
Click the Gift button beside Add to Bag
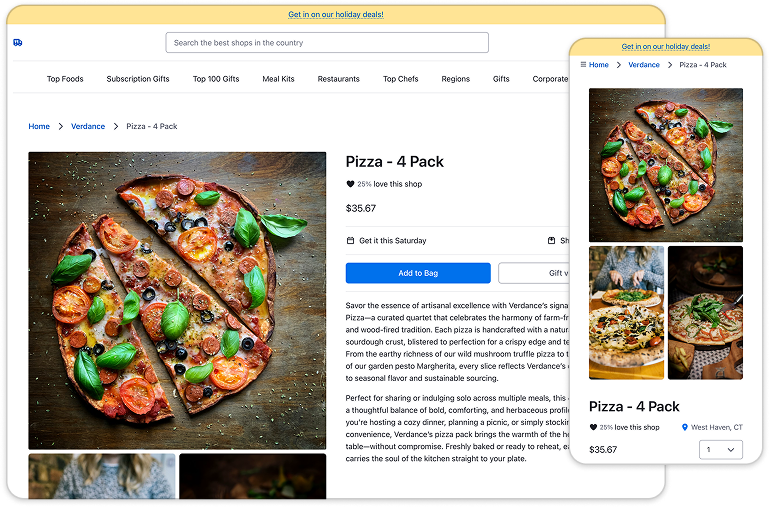[x=534, y=273]
